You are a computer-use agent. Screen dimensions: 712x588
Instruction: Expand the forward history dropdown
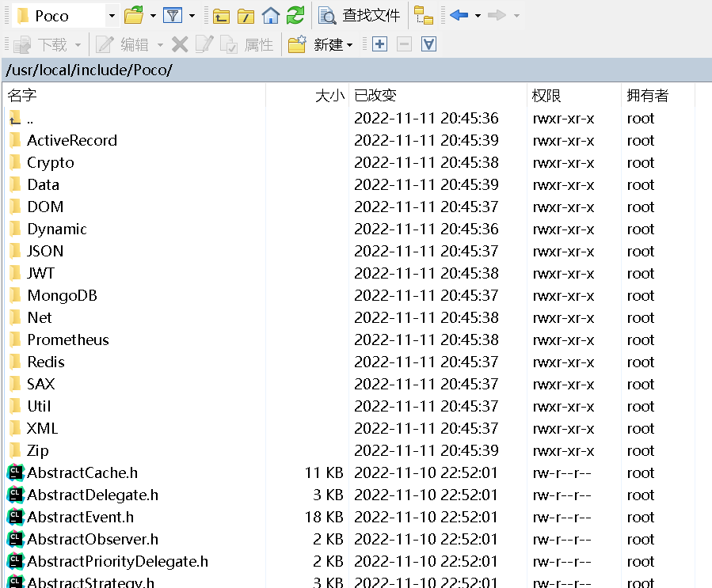(516, 16)
